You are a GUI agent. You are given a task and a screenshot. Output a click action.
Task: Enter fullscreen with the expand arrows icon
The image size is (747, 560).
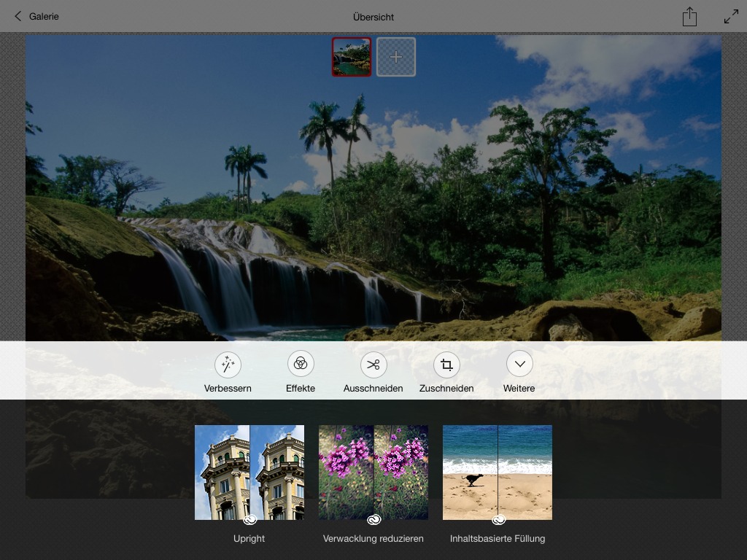pyautogui.click(x=731, y=17)
